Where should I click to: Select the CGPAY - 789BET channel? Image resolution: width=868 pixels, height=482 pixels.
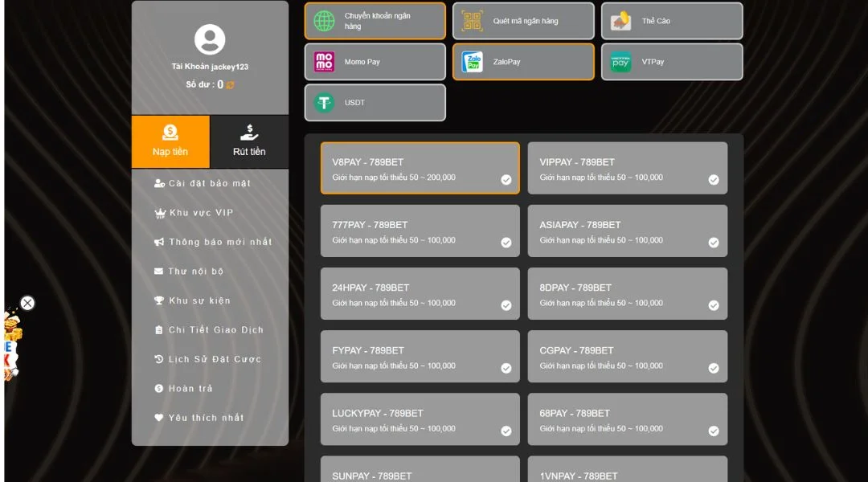[x=627, y=357]
